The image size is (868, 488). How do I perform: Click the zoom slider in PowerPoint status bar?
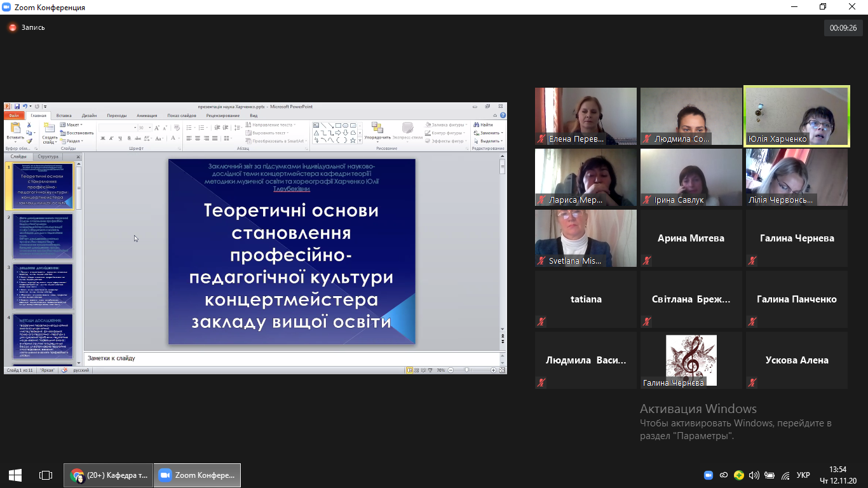(467, 370)
